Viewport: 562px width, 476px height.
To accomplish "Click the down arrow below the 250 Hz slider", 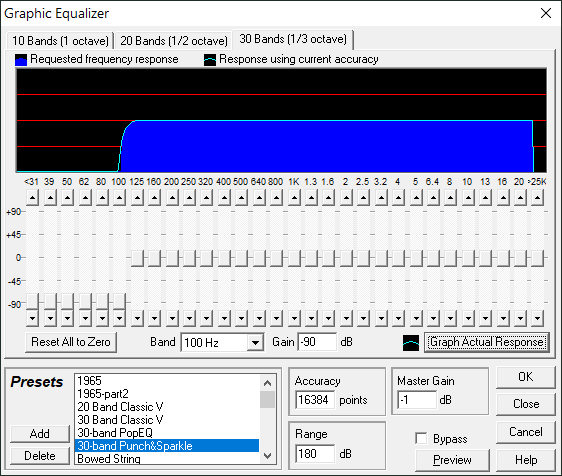I will click(x=189, y=318).
